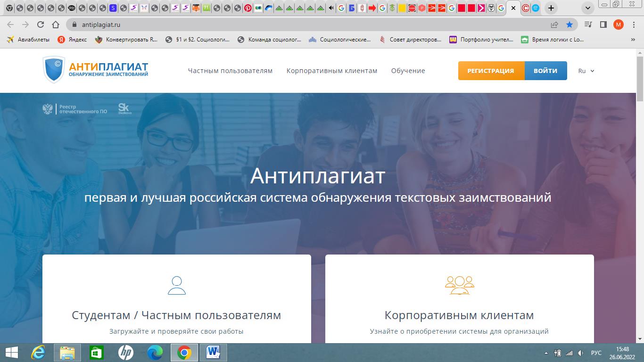Launch Microsoft Edge from the taskbar
The height and width of the screenshot is (362, 644).
tap(155, 353)
